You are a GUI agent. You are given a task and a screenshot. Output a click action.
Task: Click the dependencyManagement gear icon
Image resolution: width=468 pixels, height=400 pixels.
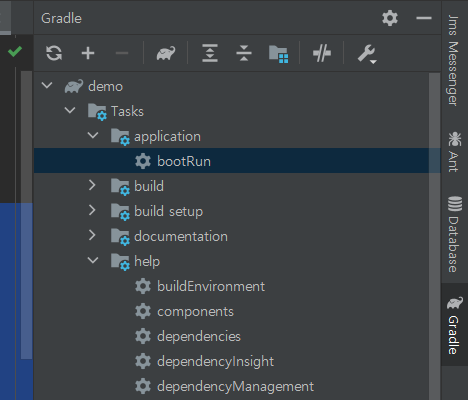[x=143, y=387]
